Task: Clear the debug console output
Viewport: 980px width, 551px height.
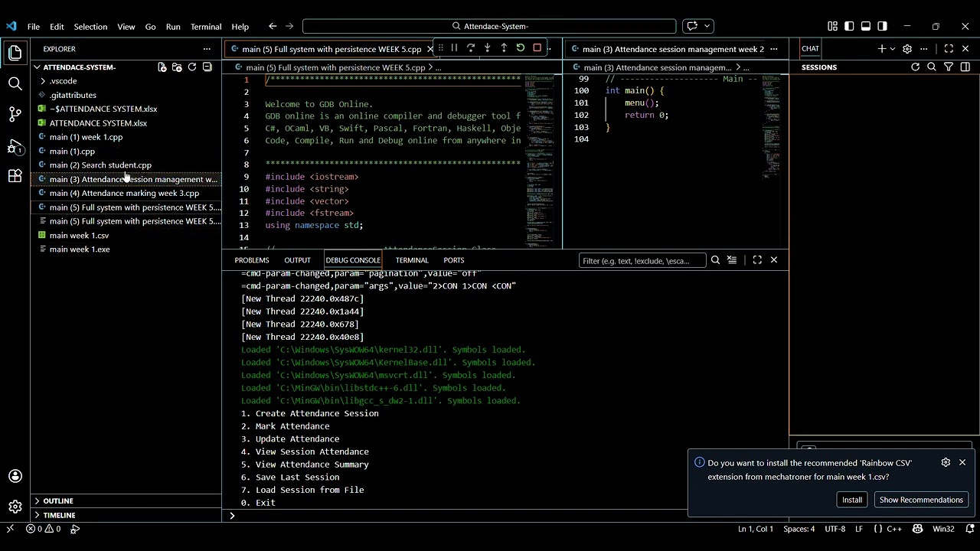Action: [732, 260]
